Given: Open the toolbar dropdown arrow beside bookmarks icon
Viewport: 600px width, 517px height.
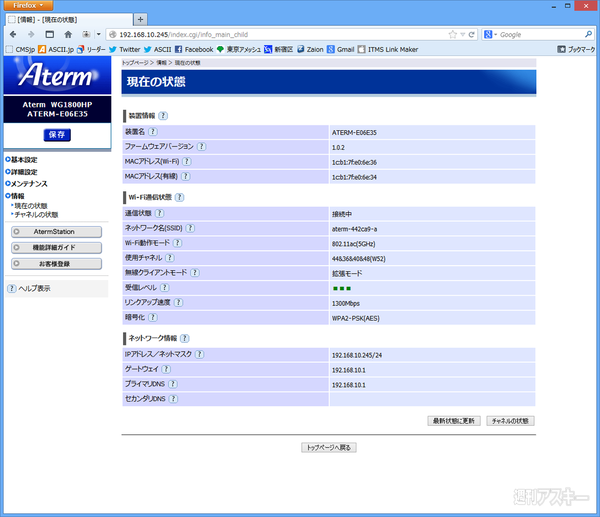Looking at the screenshot, I should click(98, 34).
